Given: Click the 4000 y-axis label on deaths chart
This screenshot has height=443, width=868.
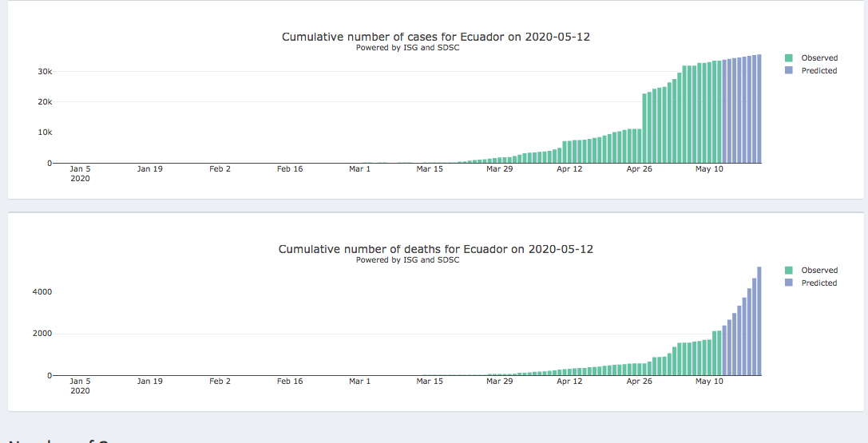Looking at the screenshot, I should [42, 292].
